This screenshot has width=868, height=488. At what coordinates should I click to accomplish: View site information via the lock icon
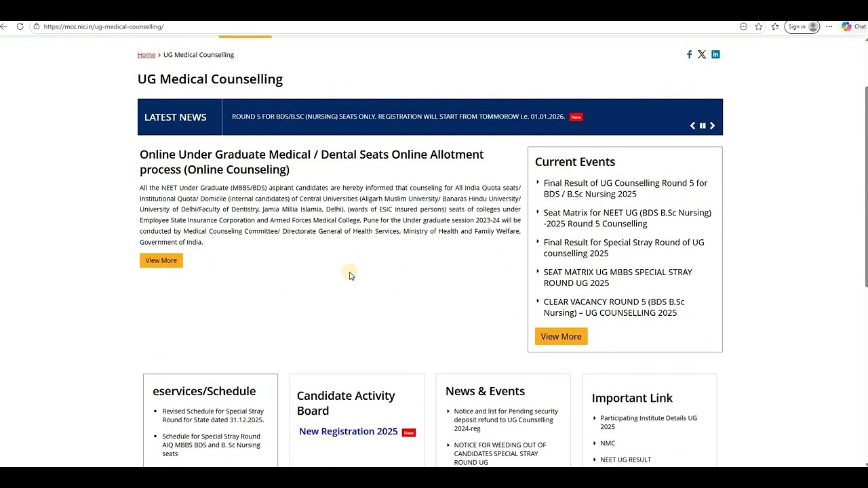(x=37, y=26)
